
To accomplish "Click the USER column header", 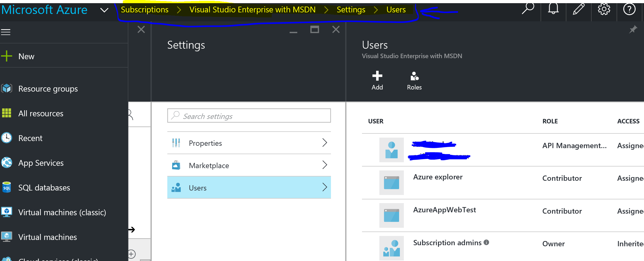I will [x=376, y=121].
